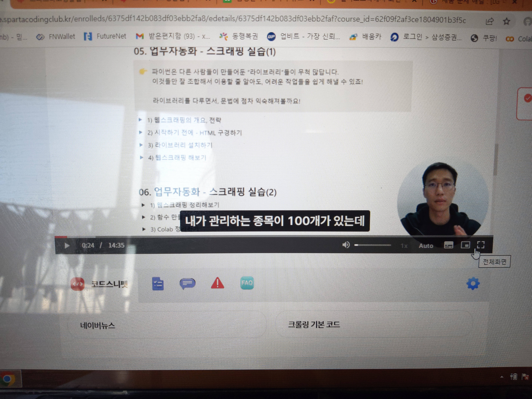Expand 2) 시작하기 전에 - HTML 구경하기
Screen dimensions: 532x399
tap(195, 133)
